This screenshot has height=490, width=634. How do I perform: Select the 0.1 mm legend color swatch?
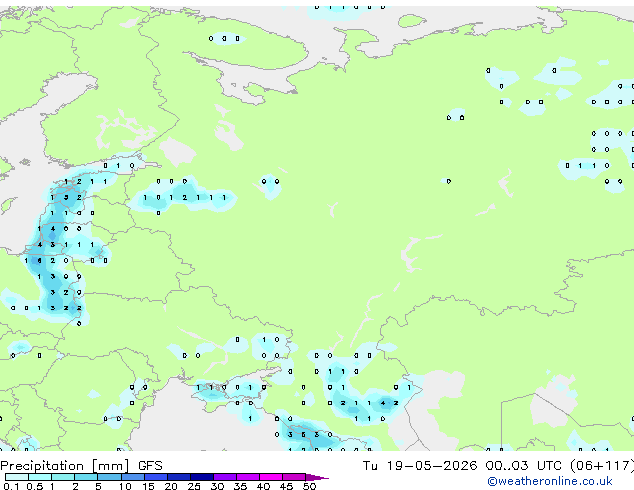pyautogui.click(x=17, y=477)
